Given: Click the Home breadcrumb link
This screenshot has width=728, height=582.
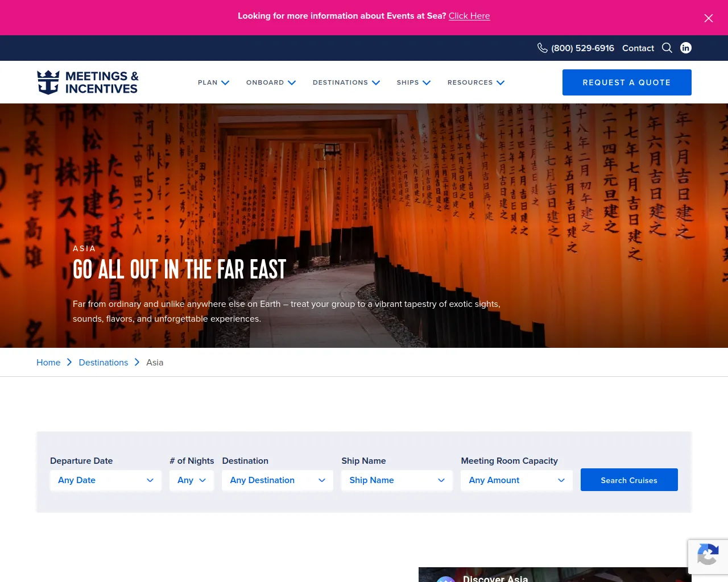Looking at the screenshot, I should [48, 362].
